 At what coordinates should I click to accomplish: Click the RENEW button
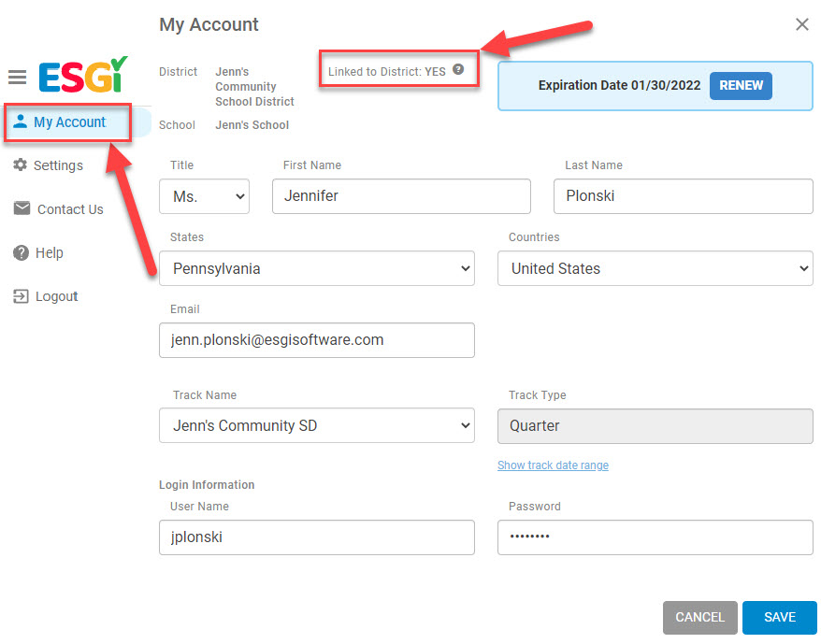(741, 85)
